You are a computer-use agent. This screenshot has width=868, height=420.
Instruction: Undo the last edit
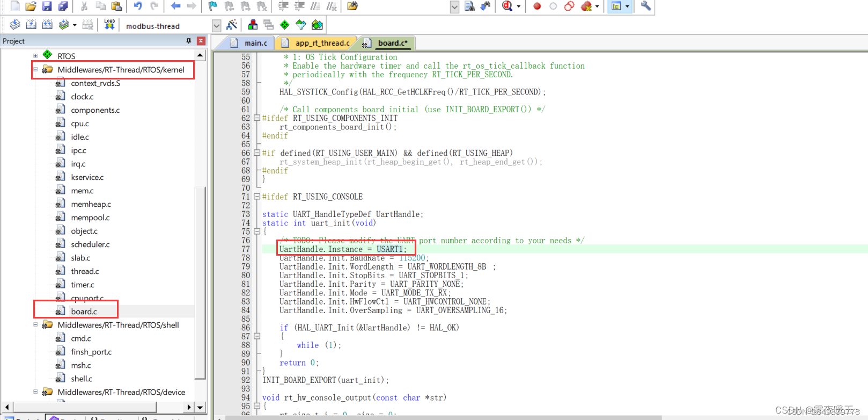(138, 6)
